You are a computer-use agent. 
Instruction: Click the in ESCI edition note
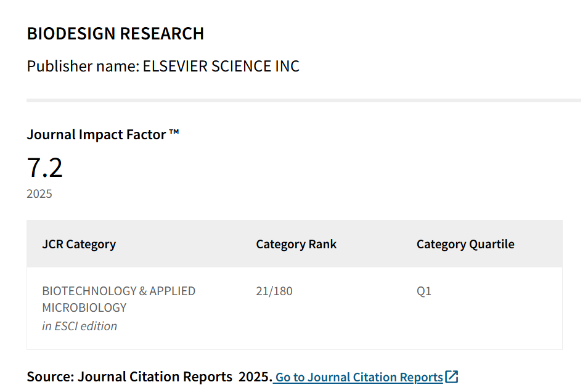80,327
